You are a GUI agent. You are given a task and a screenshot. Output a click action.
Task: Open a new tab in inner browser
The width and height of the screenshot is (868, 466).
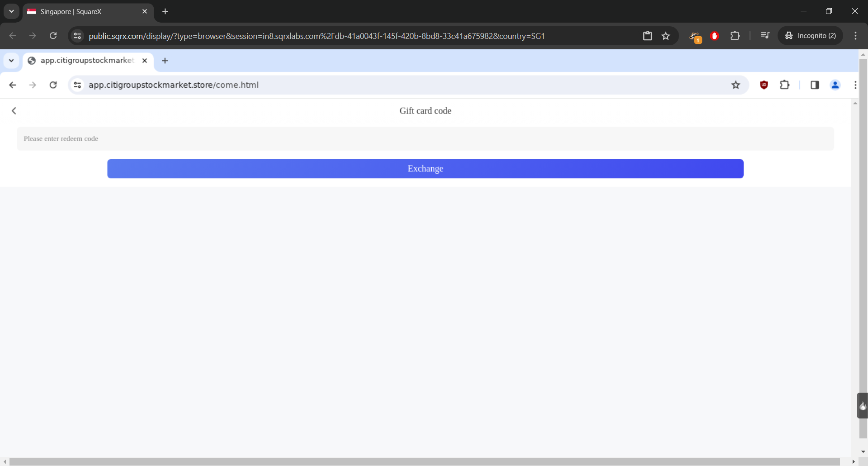tap(165, 61)
